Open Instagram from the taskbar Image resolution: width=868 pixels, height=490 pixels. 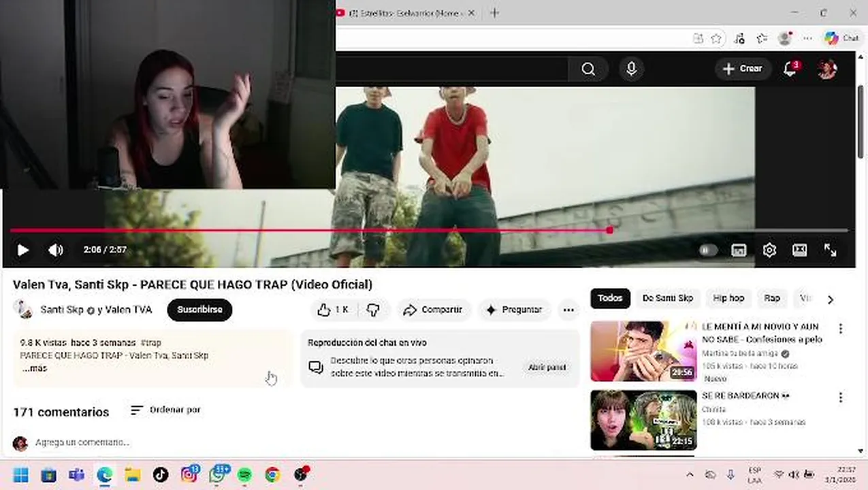[x=189, y=475]
